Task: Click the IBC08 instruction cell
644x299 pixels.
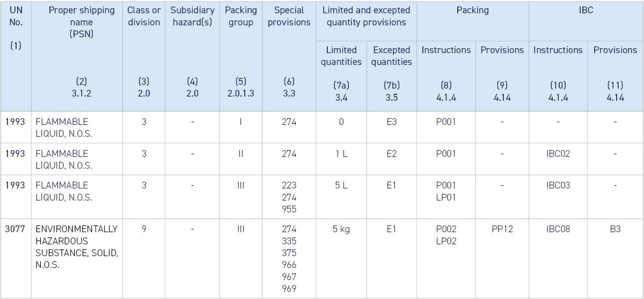Action: pyautogui.click(x=558, y=229)
